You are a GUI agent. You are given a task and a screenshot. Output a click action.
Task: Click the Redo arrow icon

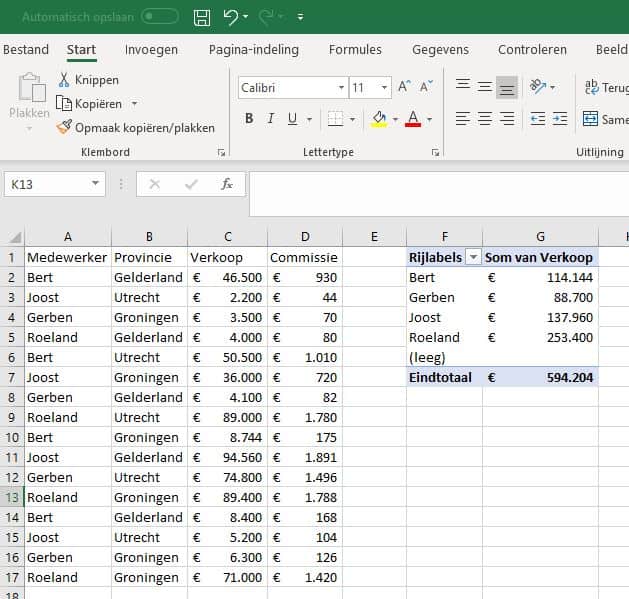click(x=266, y=17)
